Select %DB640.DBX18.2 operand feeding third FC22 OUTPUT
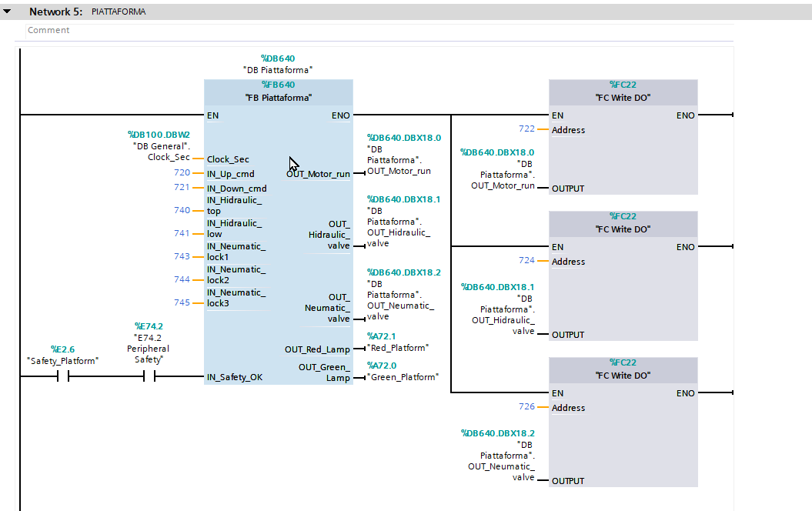Image resolution: width=812 pixels, height=511 pixels. [497, 433]
